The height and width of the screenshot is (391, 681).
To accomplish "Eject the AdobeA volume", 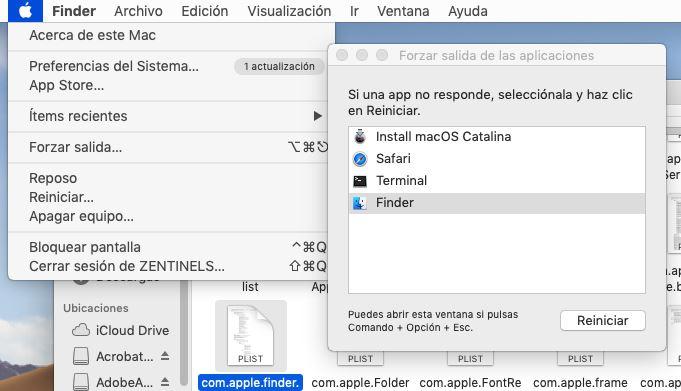I will tap(165, 382).
